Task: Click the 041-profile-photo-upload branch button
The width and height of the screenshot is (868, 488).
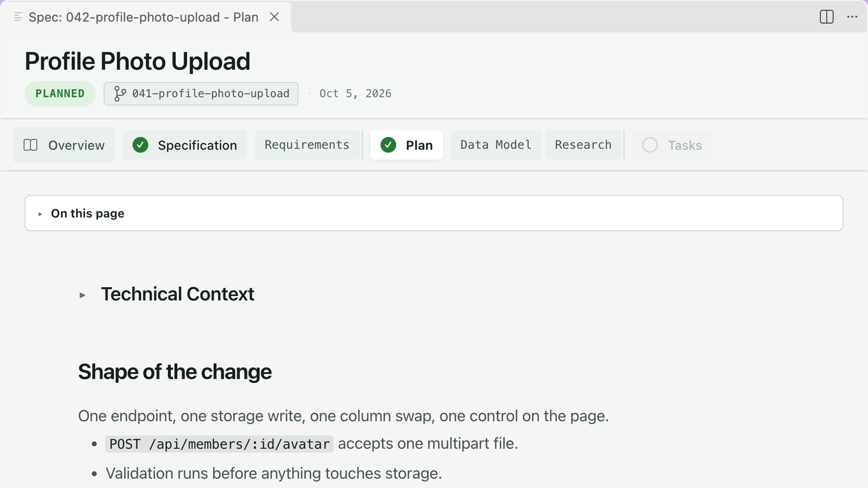Action: pyautogui.click(x=201, y=93)
